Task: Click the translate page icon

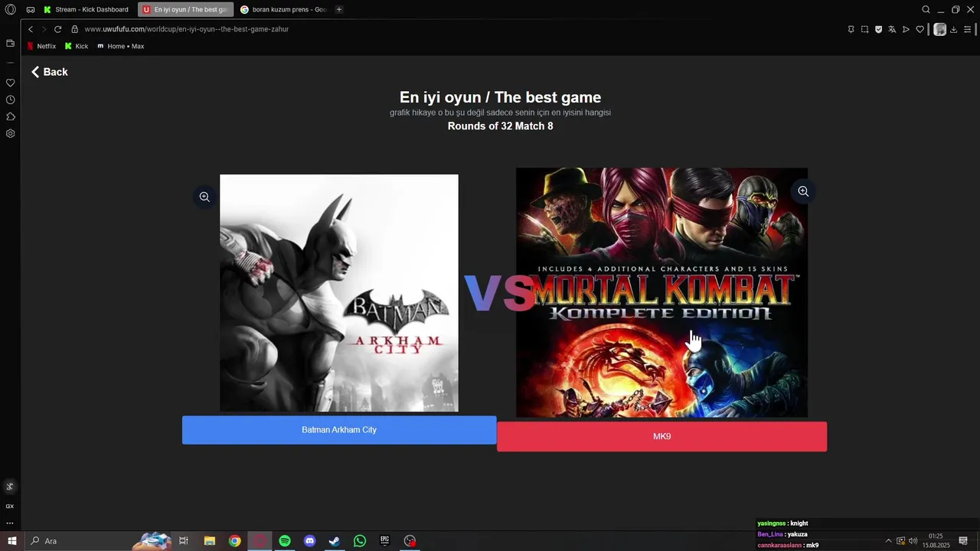Action: (x=892, y=29)
